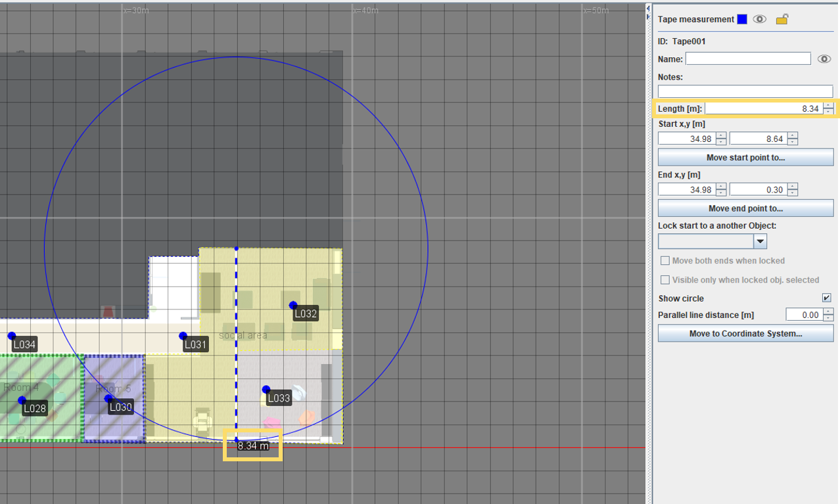Click the L031 marker point

[183, 336]
